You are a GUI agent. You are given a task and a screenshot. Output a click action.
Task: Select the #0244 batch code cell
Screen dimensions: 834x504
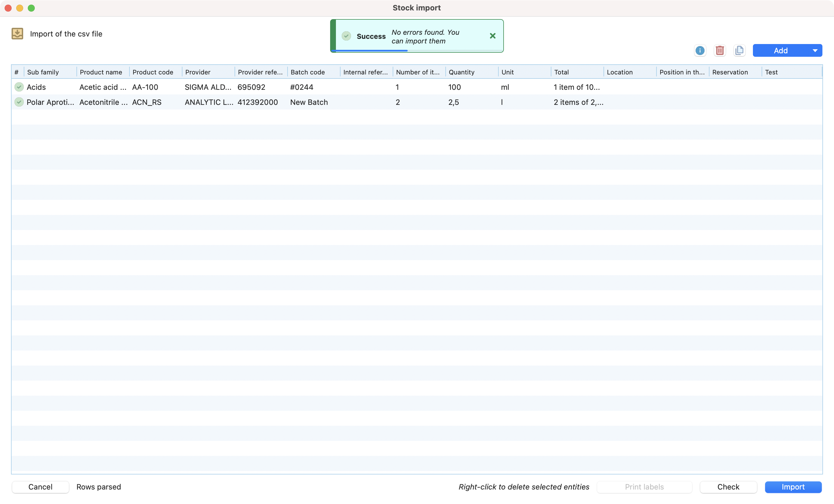click(301, 87)
